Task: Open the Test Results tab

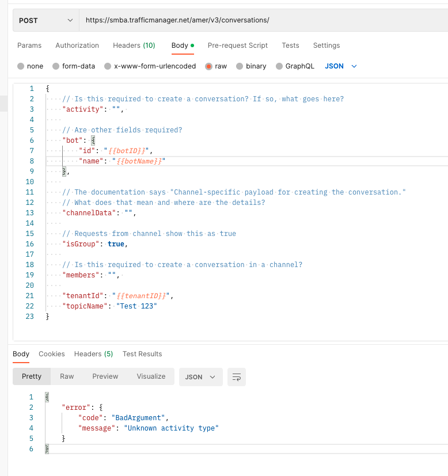Action: (x=142, y=354)
